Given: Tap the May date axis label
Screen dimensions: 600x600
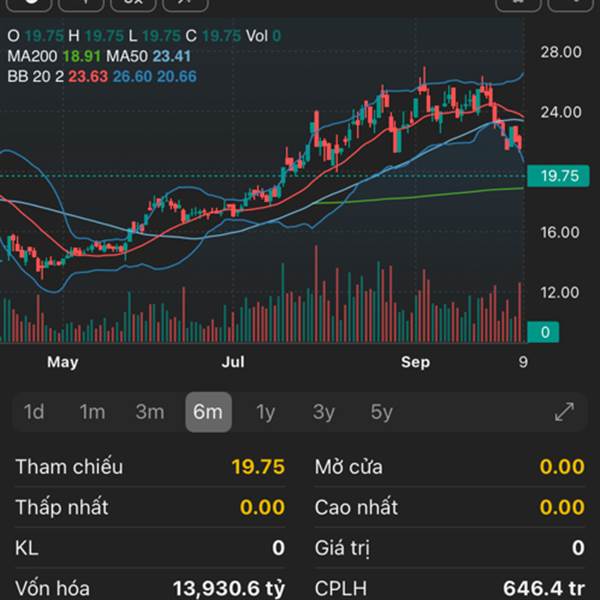Looking at the screenshot, I should pos(63,362).
